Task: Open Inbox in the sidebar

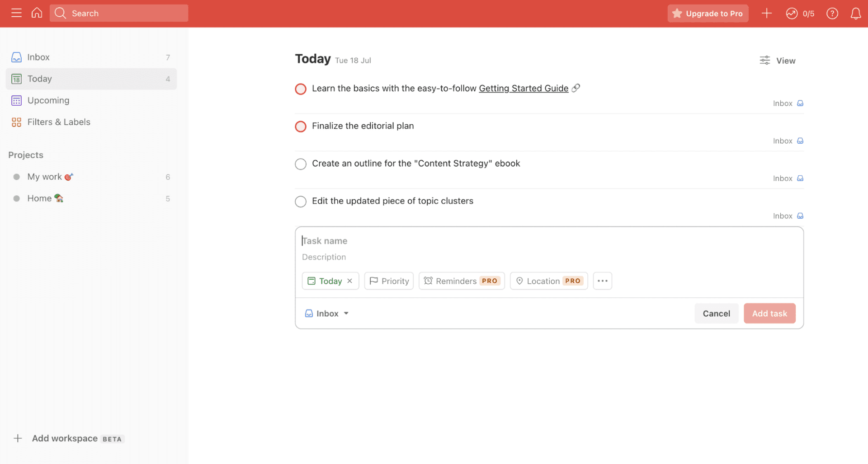Action: click(91, 57)
